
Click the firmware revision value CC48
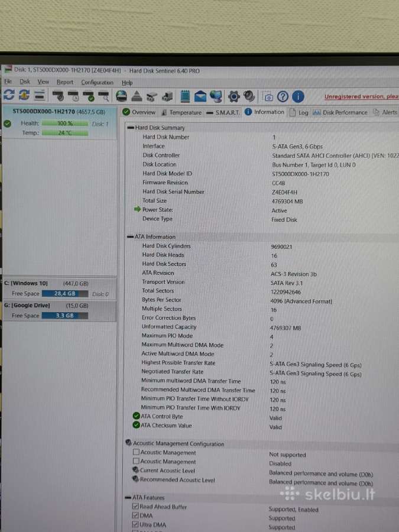tap(278, 183)
